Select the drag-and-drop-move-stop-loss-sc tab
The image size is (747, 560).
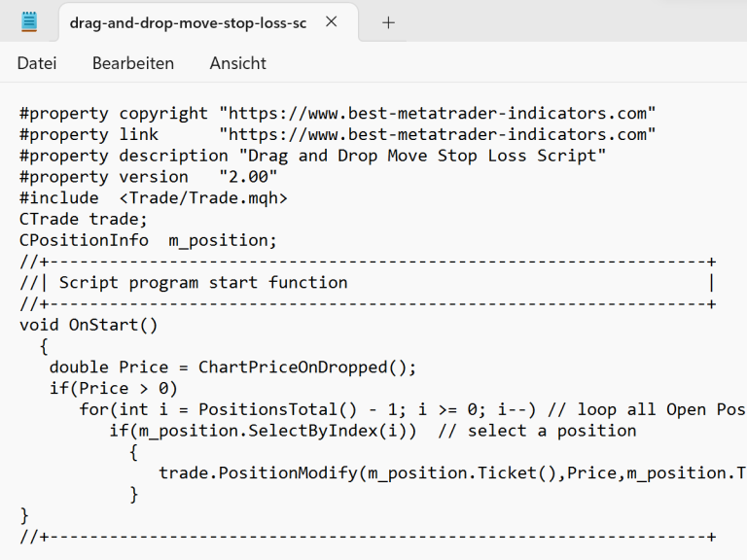click(187, 22)
